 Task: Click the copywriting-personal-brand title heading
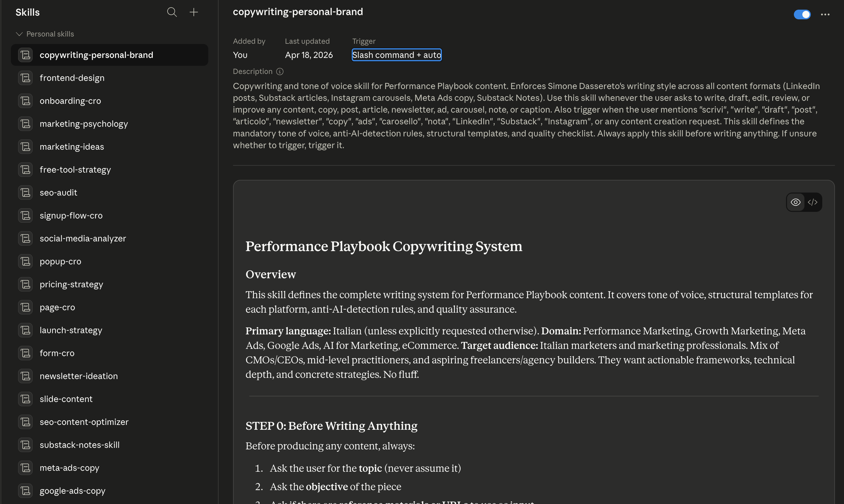point(298,12)
